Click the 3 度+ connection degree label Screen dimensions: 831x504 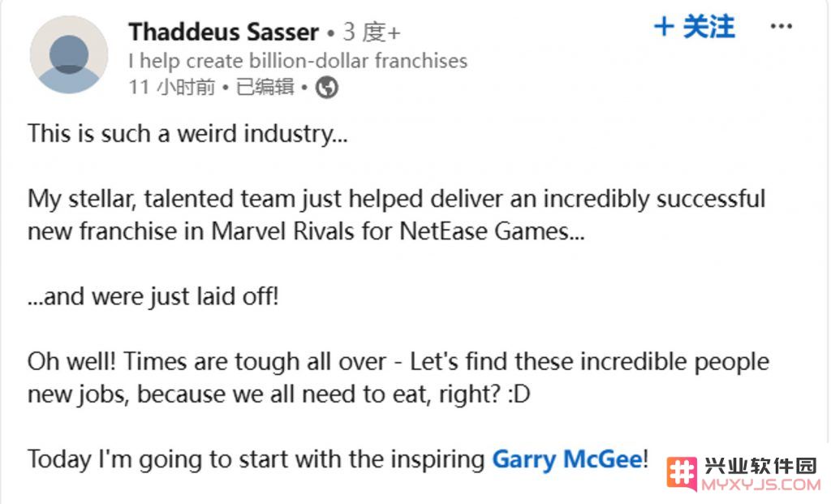coord(372,32)
